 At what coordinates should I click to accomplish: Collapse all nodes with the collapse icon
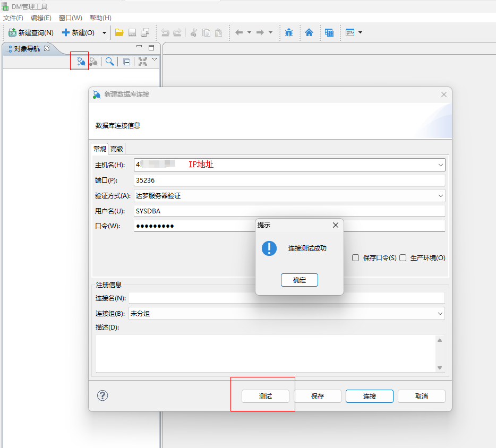pyautogui.click(x=126, y=62)
